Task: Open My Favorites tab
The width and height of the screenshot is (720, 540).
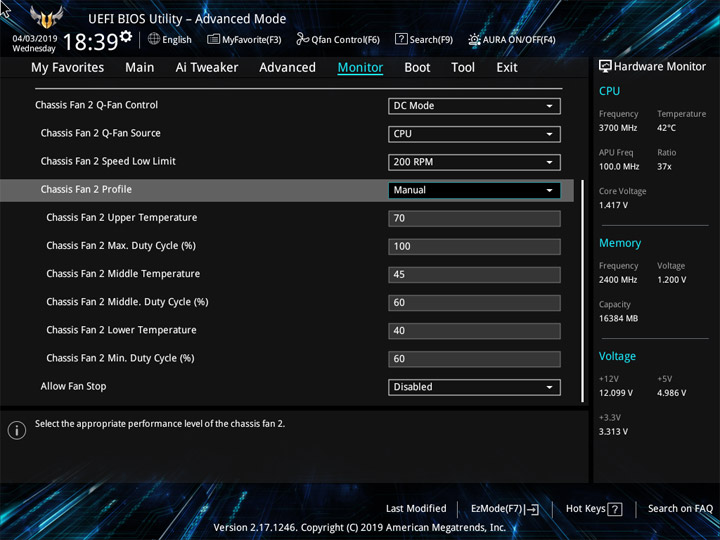Action: pyautogui.click(x=68, y=68)
